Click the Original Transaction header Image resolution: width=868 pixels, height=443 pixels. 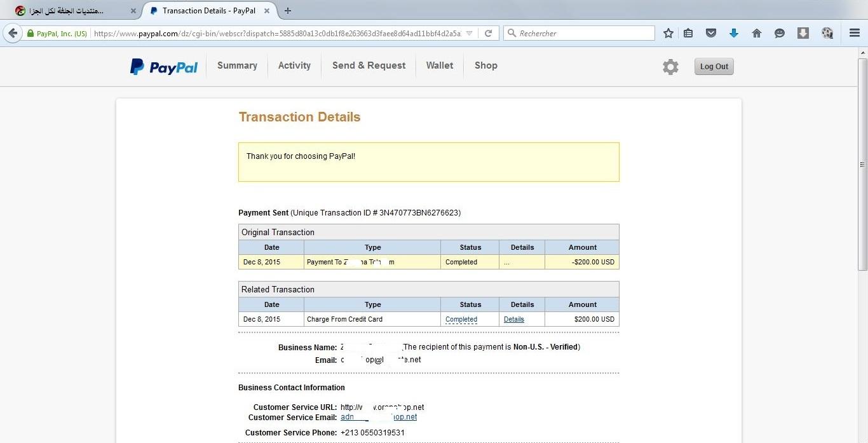[x=429, y=232]
